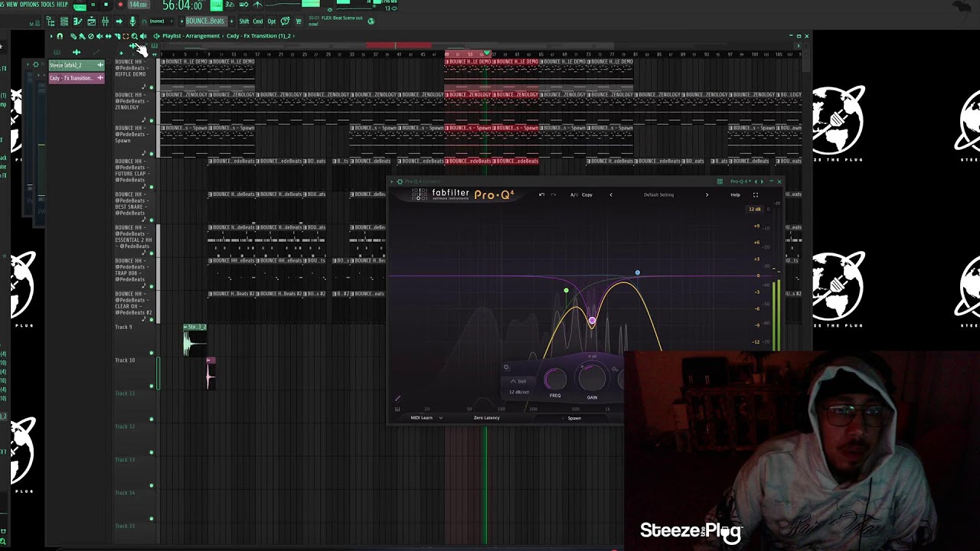Image resolution: width=980 pixels, height=551 pixels.
Task: Toggle the Pro-Q band enable power button
Action: (x=506, y=367)
